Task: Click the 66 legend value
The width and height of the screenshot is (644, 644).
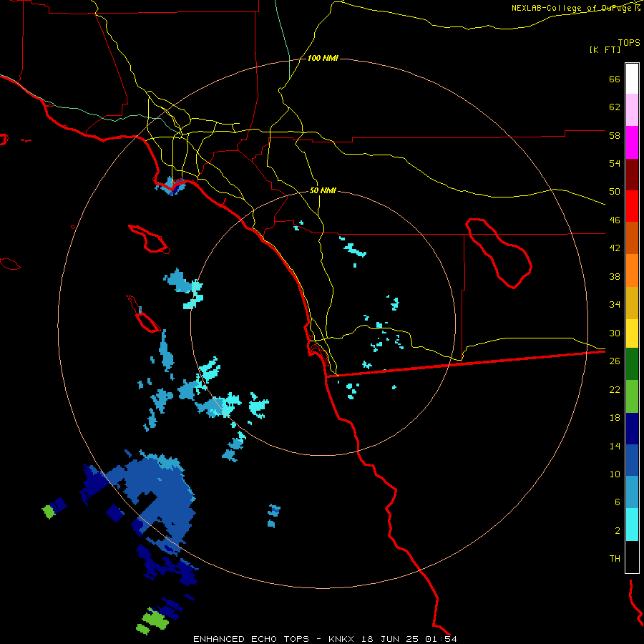Action: tap(615, 79)
